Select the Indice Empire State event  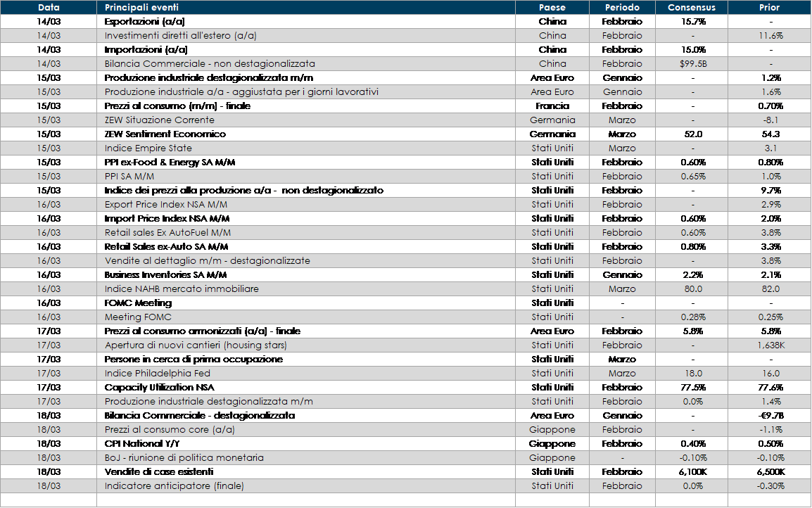click(x=148, y=148)
